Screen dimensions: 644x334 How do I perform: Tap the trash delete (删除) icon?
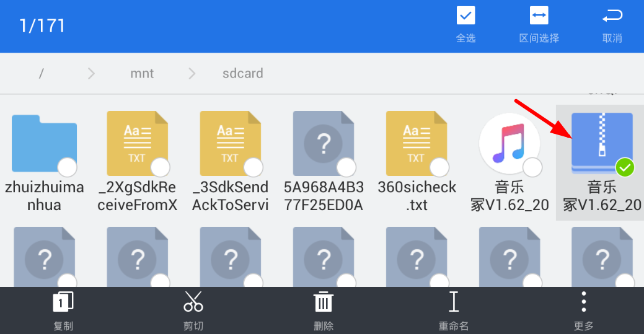(x=324, y=302)
